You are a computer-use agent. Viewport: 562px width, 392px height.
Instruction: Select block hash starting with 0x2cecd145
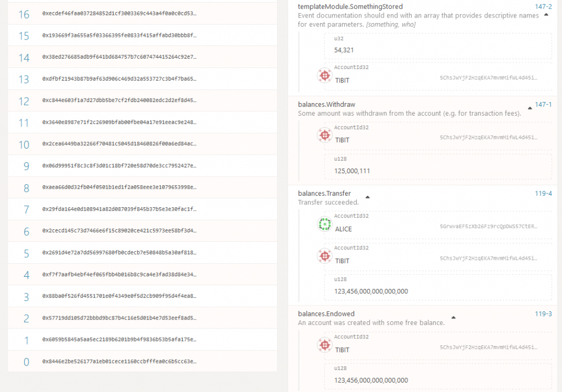pos(119,231)
